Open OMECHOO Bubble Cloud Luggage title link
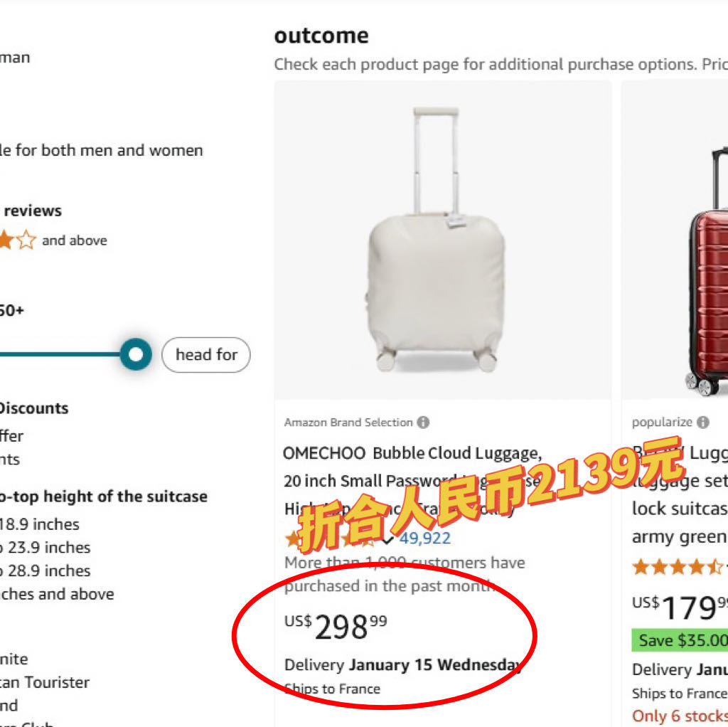 point(412,453)
